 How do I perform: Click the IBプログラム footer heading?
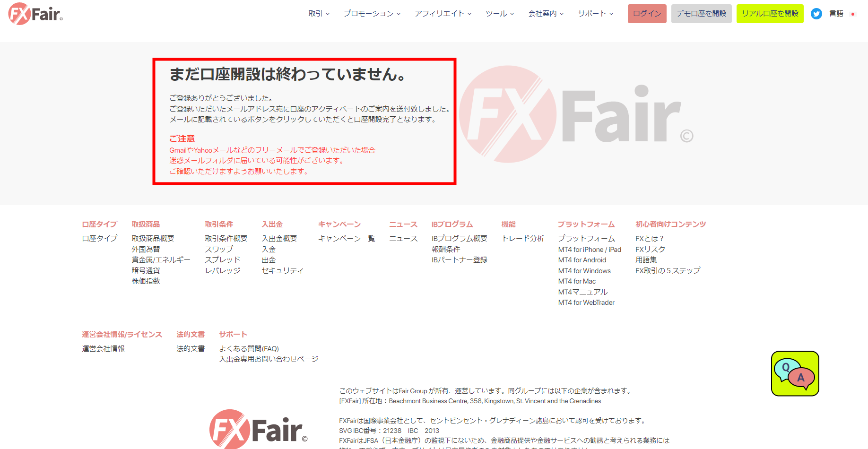pos(452,224)
